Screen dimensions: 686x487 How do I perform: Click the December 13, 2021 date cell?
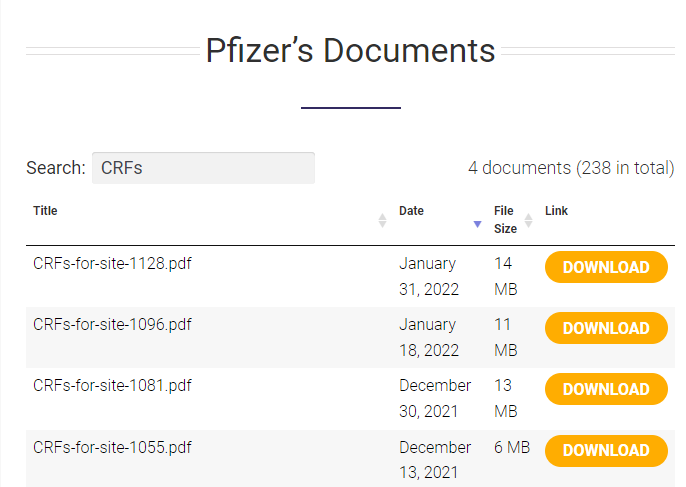435,460
